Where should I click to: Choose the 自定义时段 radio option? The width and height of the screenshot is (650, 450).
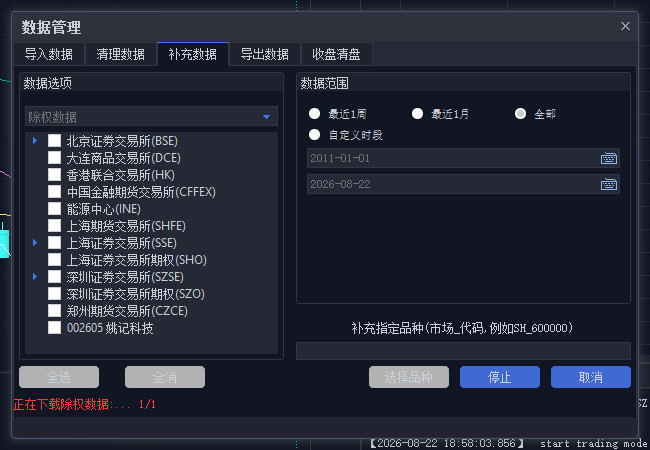[x=314, y=135]
